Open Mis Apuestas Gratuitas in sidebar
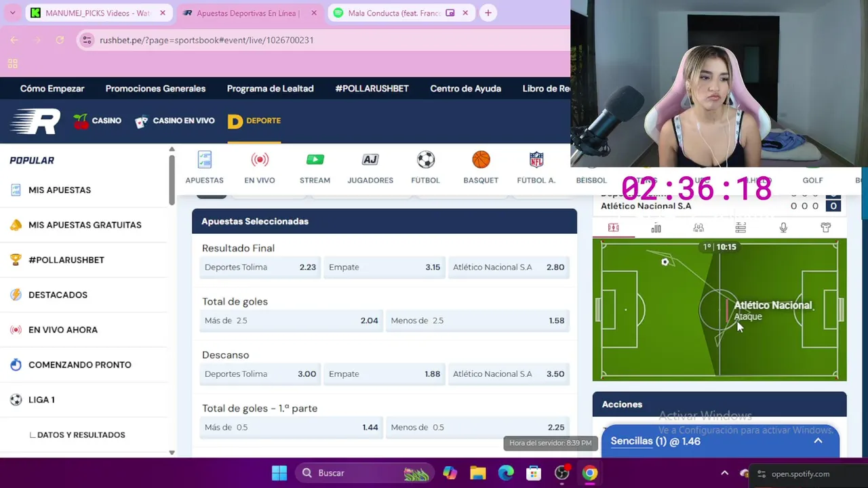The image size is (868, 488). 83,225
